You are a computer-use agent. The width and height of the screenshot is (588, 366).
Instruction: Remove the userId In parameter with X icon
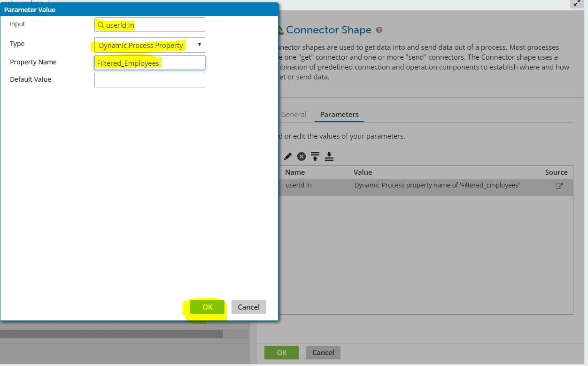tap(301, 156)
